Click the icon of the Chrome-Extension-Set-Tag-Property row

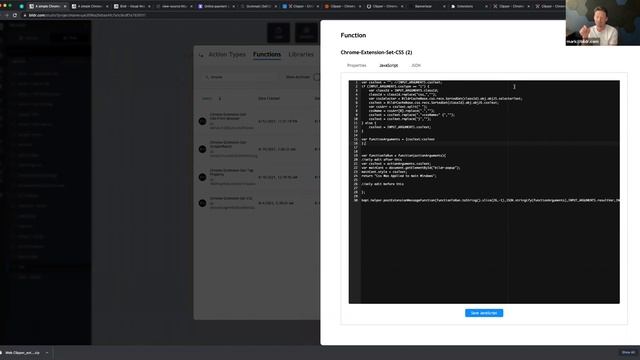click(202, 177)
